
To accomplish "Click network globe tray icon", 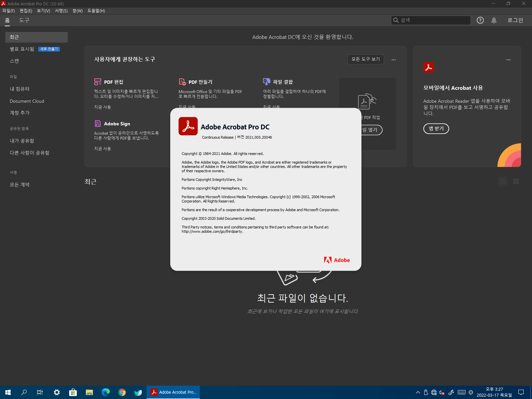I will [434, 392].
